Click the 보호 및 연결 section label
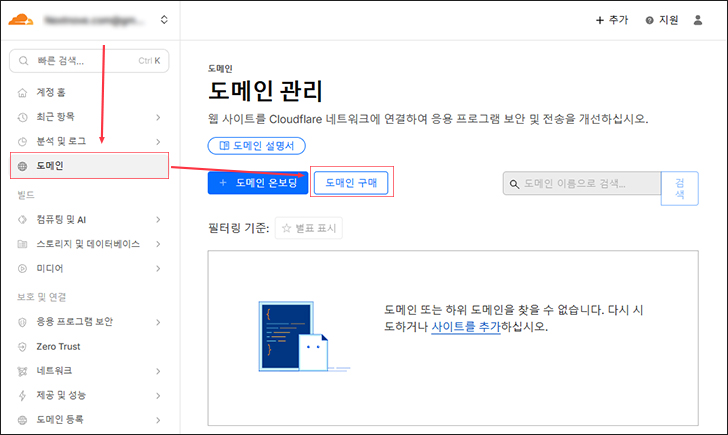 tap(42, 297)
